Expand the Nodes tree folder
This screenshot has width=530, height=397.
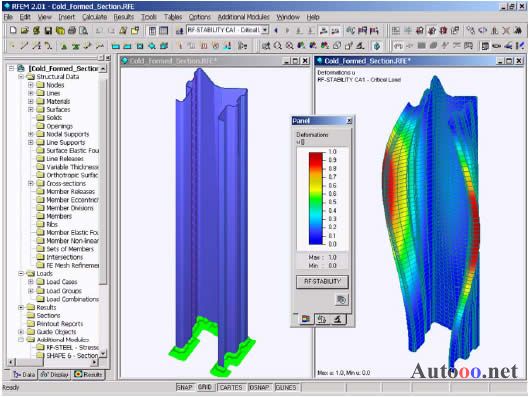click(30, 85)
